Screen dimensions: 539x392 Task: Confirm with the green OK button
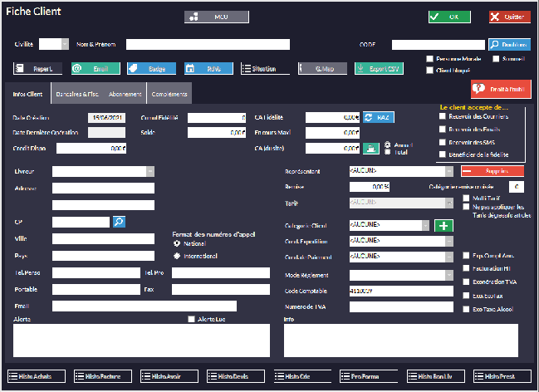pos(449,17)
